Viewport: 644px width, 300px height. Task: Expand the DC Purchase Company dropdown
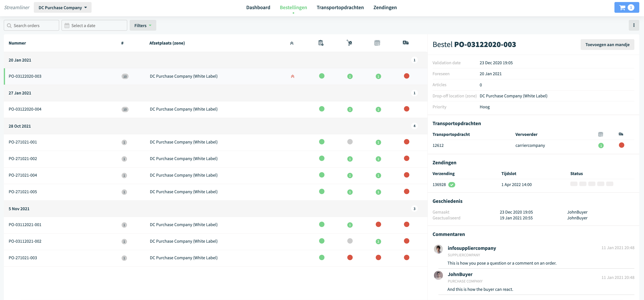pyautogui.click(x=62, y=8)
